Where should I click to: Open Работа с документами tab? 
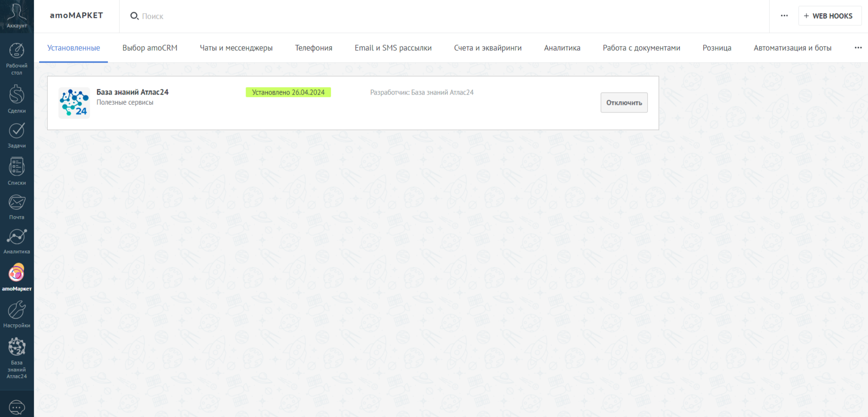pos(641,48)
